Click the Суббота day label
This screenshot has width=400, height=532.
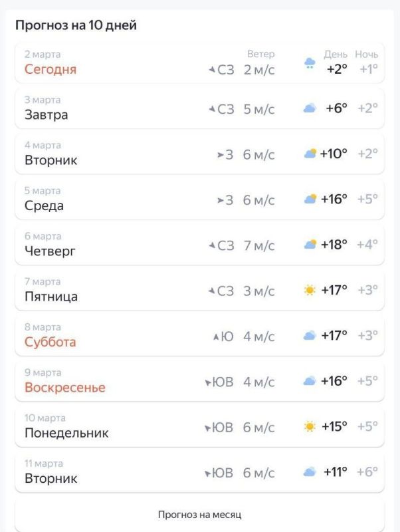click(50, 342)
